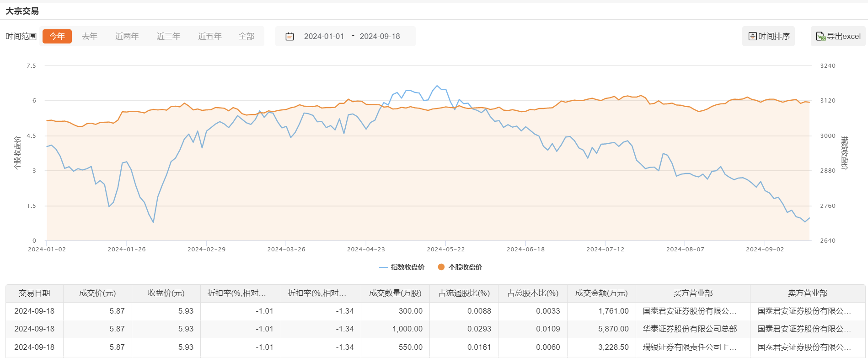Click the time sort icon
Screen dimensions: 868x358
tap(752, 36)
